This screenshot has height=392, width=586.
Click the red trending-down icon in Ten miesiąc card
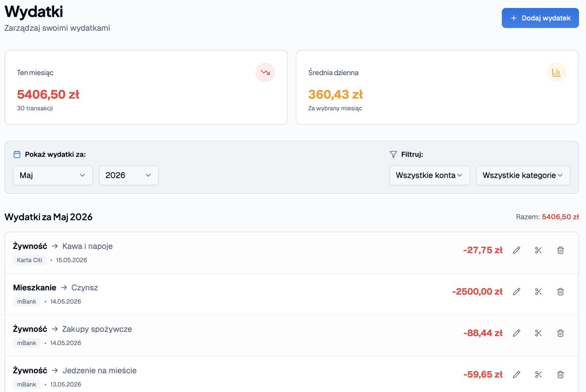[x=265, y=72]
